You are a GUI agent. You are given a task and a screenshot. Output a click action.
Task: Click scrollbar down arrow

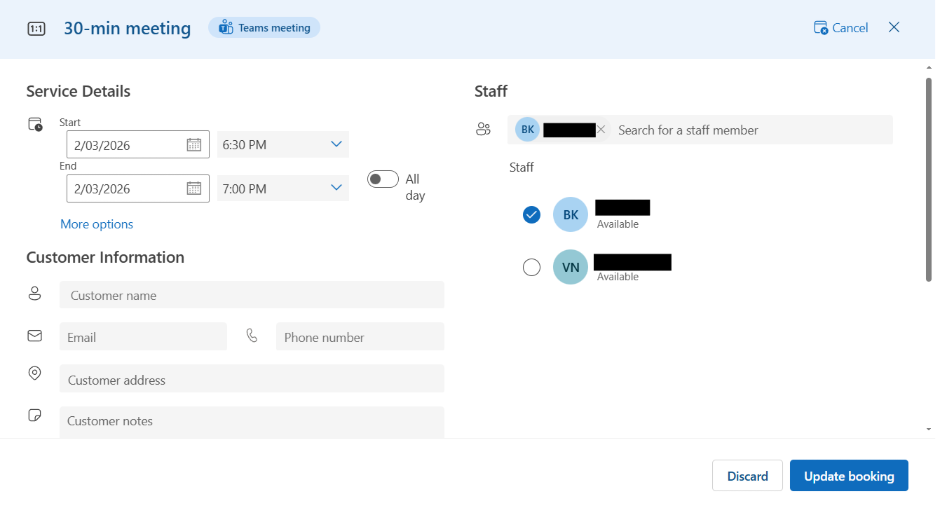coord(928,429)
